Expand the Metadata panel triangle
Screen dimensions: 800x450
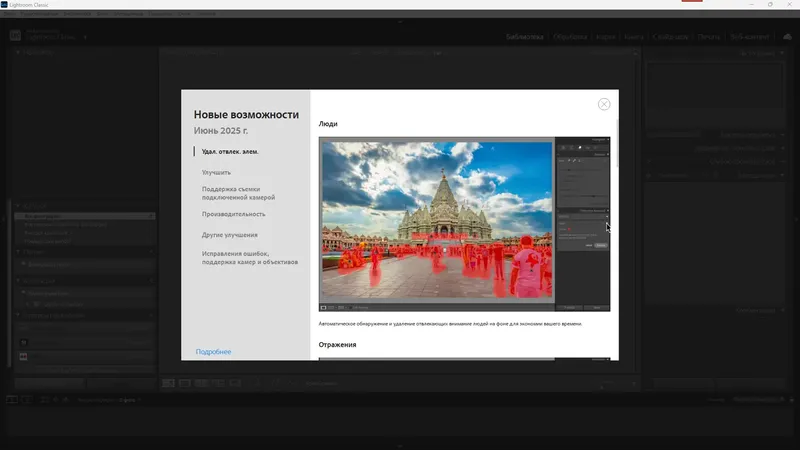pyautogui.click(x=782, y=175)
